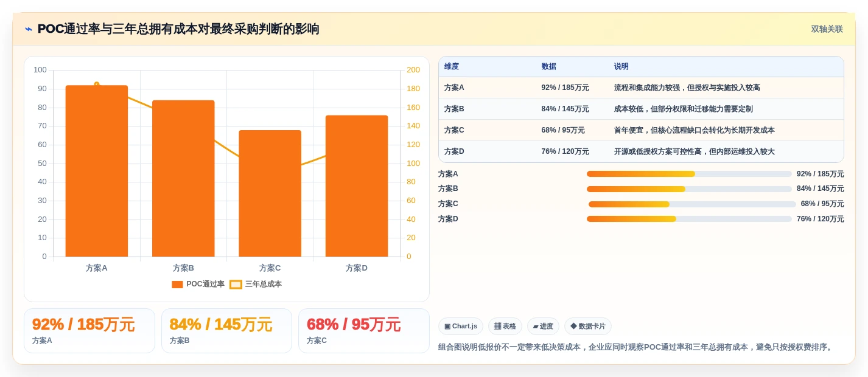868x377 pixels.
Task: Click the 方案D x-axis label
Action: pos(357,268)
